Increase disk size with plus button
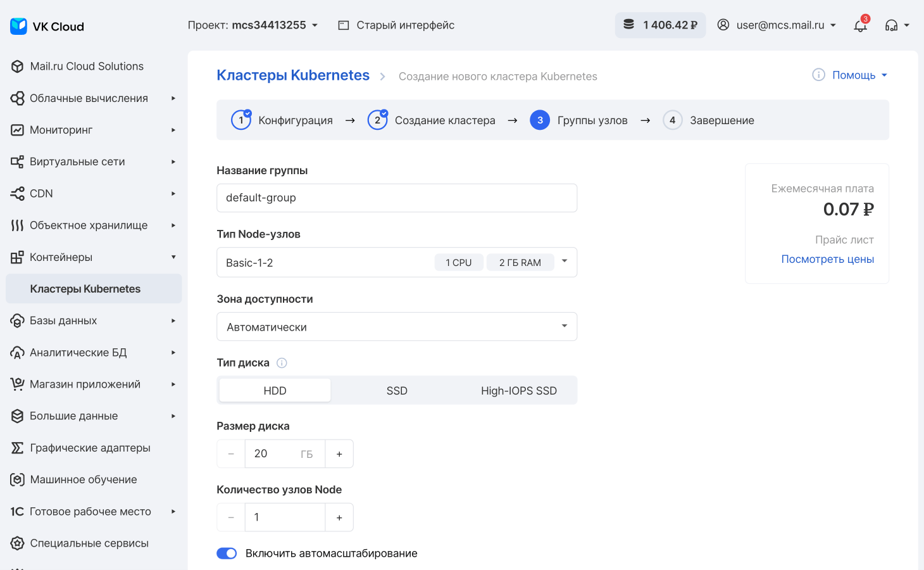 tap(339, 454)
